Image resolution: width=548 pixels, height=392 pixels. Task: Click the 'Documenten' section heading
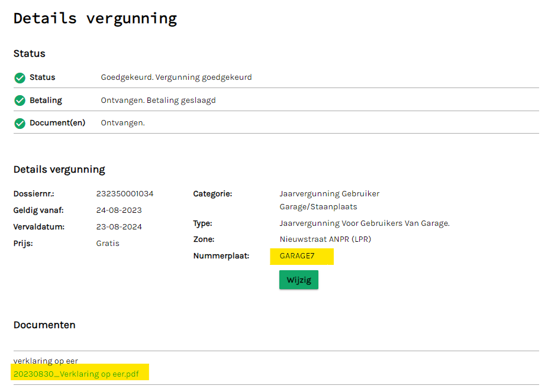click(44, 325)
